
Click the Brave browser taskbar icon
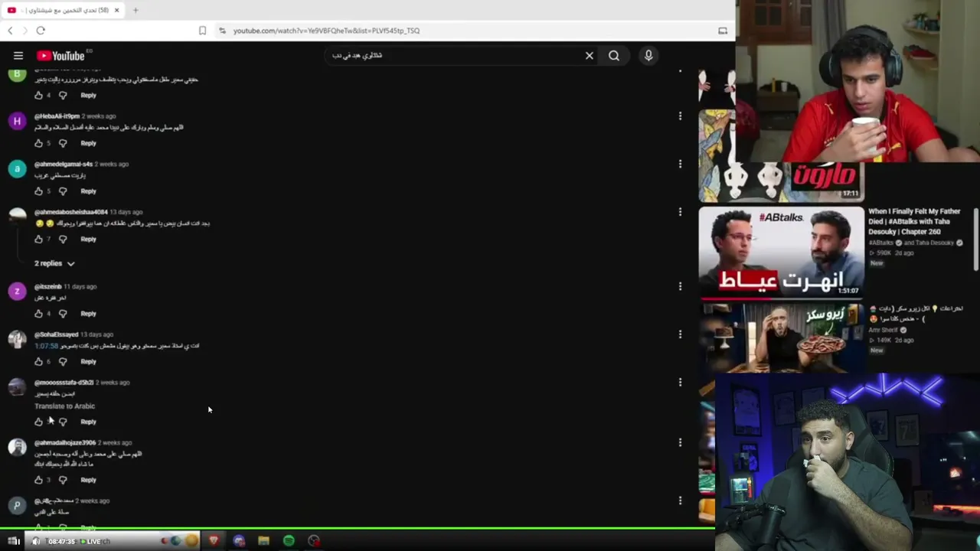tap(214, 541)
